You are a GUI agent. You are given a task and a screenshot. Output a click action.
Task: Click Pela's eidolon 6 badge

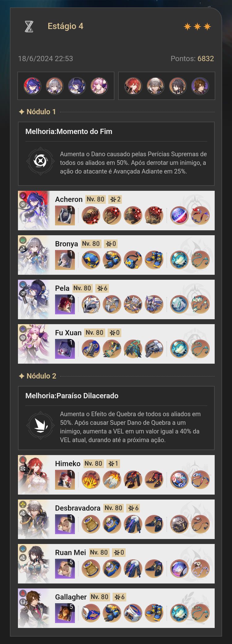coord(102,288)
